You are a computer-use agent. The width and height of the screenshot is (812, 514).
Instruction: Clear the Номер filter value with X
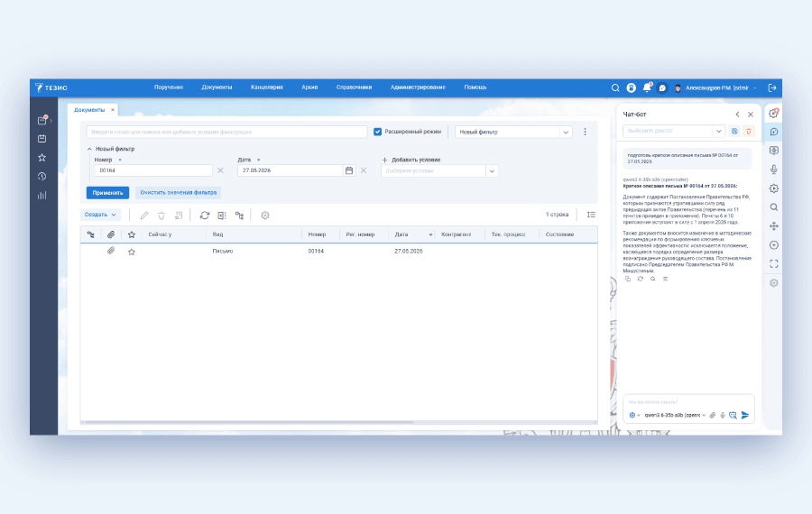pos(221,170)
